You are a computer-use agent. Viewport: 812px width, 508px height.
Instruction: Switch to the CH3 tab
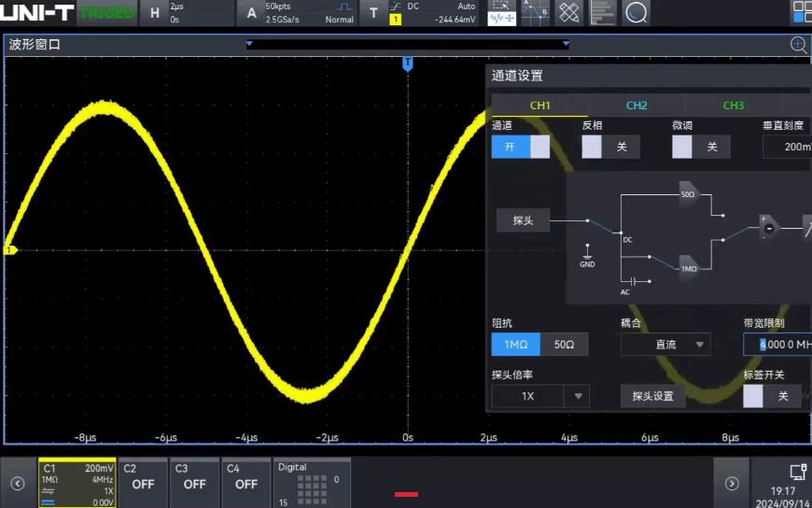(x=734, y=106)
